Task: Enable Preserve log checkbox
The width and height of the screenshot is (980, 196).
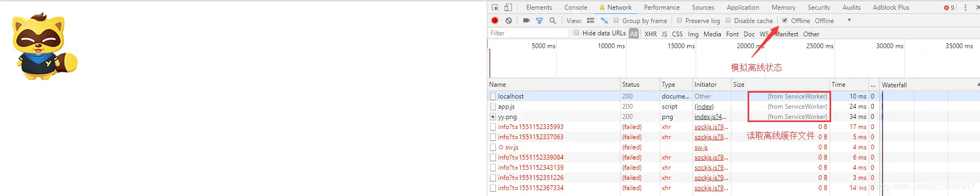Action: pos(679,20)
